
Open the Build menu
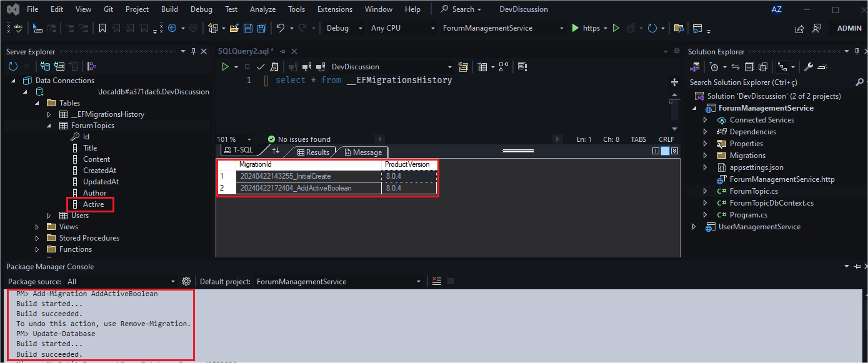tap(169, 9)
